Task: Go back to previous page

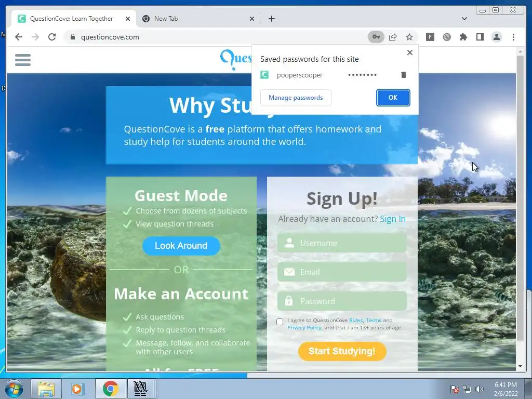Action: [x=19, y=37]
